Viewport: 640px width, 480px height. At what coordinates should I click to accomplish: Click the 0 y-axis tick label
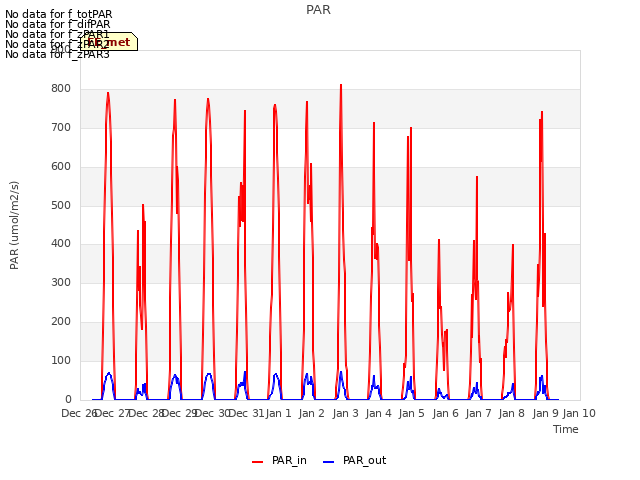click(x=68, y=399)
